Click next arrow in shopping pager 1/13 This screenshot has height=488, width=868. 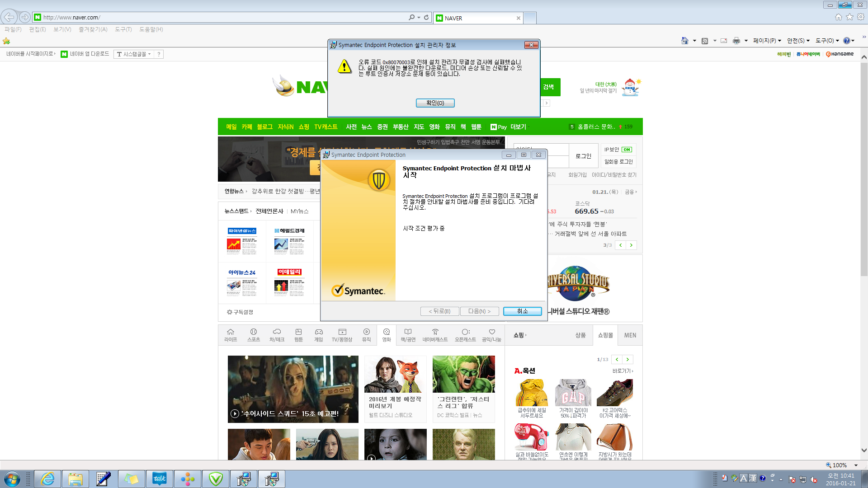pyautogui.click(x=627, y=360)
